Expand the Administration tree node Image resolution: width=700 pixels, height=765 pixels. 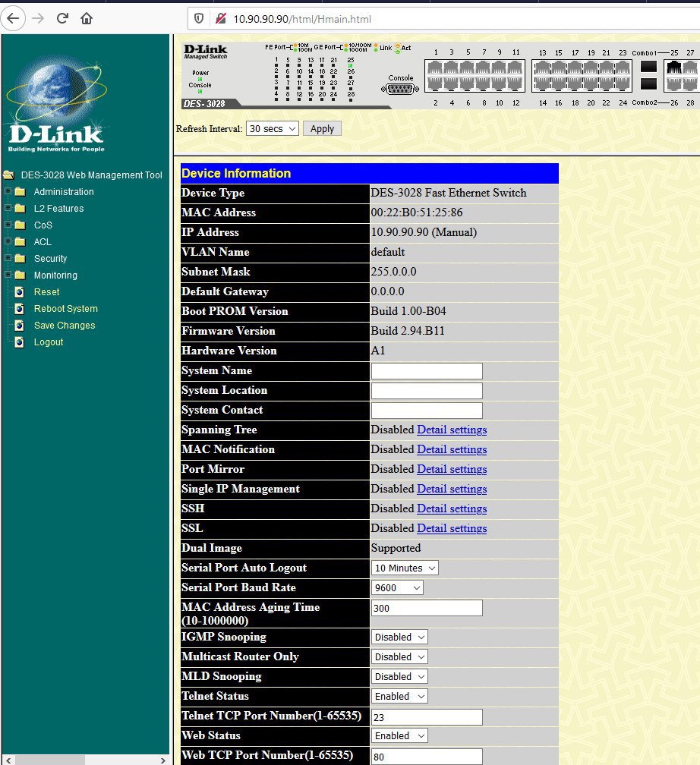click(x=8, y=191)
